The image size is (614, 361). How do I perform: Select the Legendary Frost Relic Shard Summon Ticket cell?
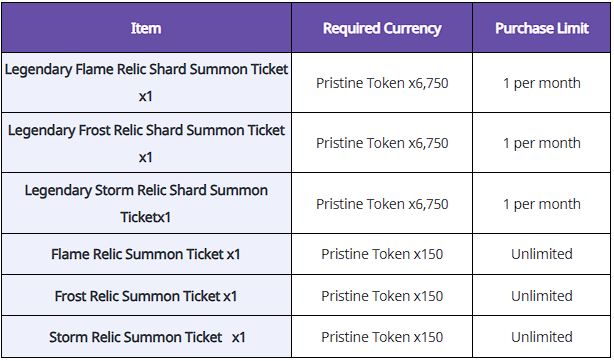coord(146,143)
